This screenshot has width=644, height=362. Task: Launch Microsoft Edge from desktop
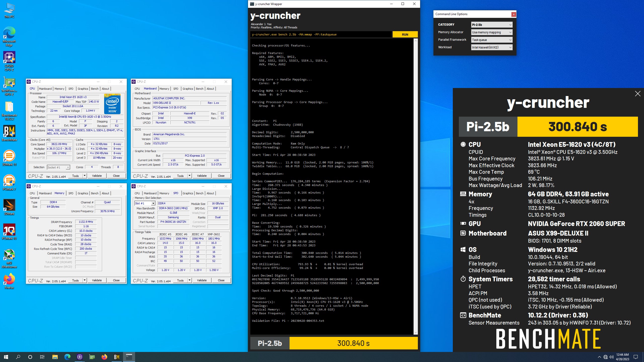click(x=9, y=37)
